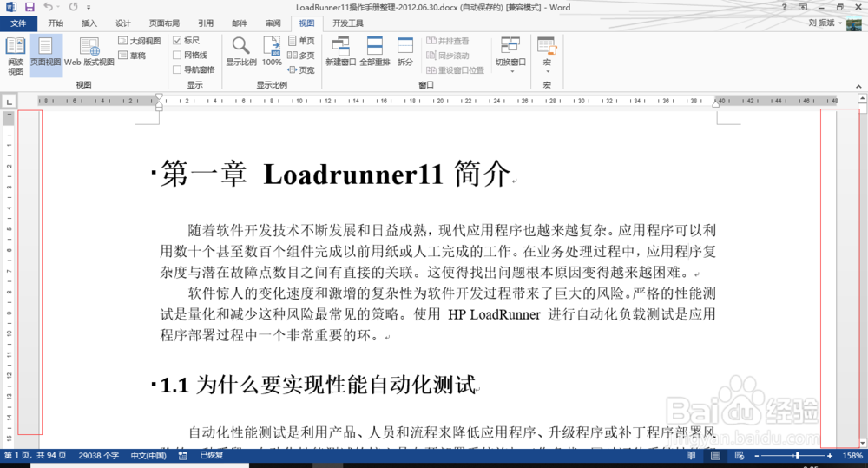Image resolution: width=868 pixels, height=468 pixels.
Task: Switch to the 审阅 tab
Action: tap(273, 23)
